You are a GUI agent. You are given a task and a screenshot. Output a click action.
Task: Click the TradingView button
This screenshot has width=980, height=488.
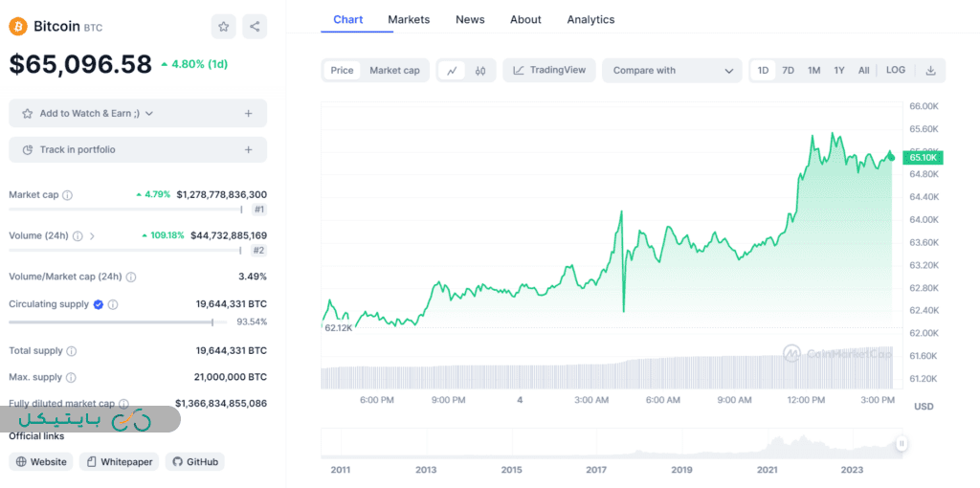(549, 70)
